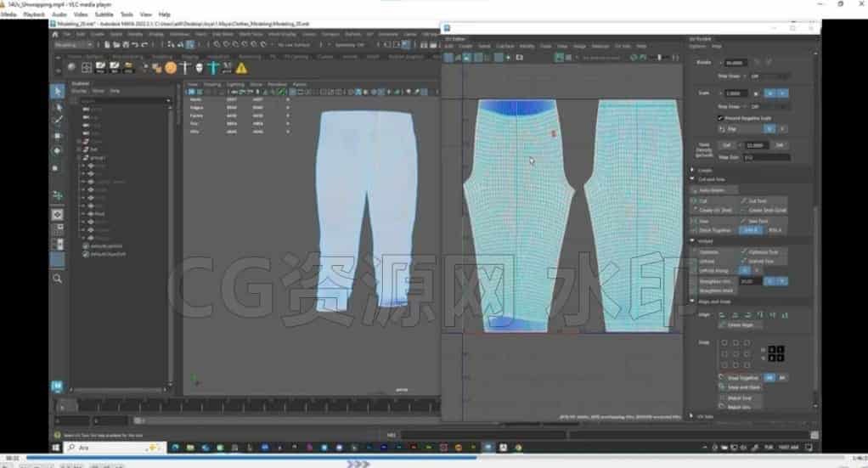Screen dimensions: 868x468
Task: Select the arrow Select tool in Maya toolbox
Action: point(57,92)
